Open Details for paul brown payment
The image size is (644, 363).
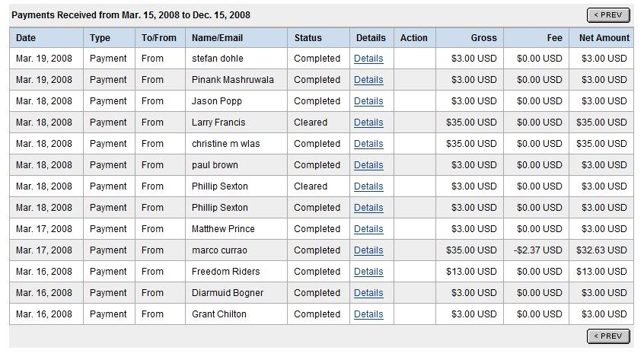(x=368, y=165)
